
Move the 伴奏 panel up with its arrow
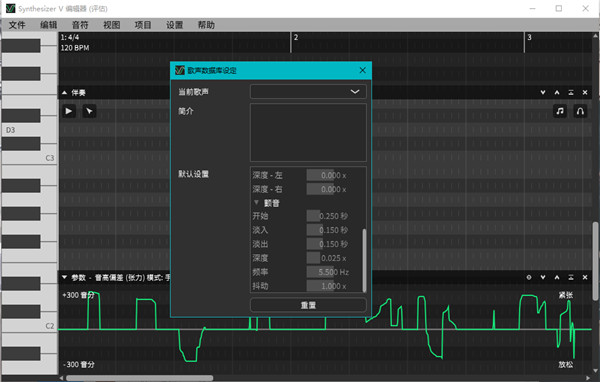[557, 93]
